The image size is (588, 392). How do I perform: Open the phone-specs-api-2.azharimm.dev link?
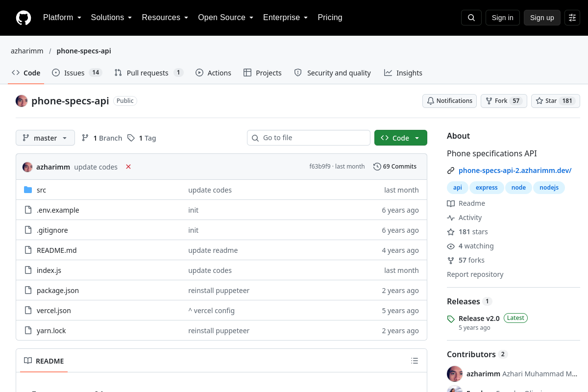(x=515, y=171)
